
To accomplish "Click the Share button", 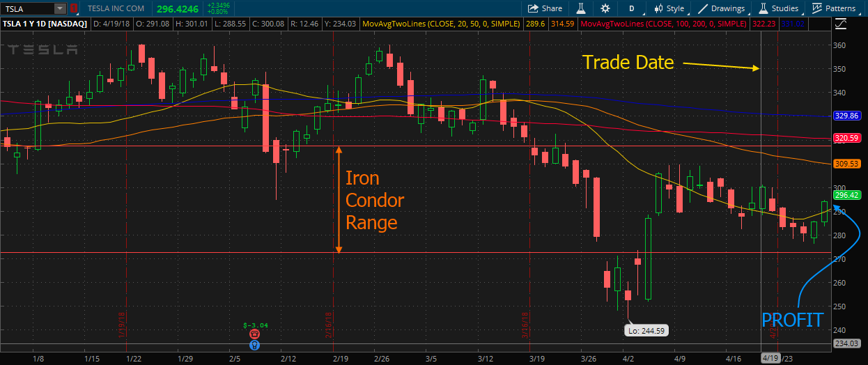I will [545, 9].
